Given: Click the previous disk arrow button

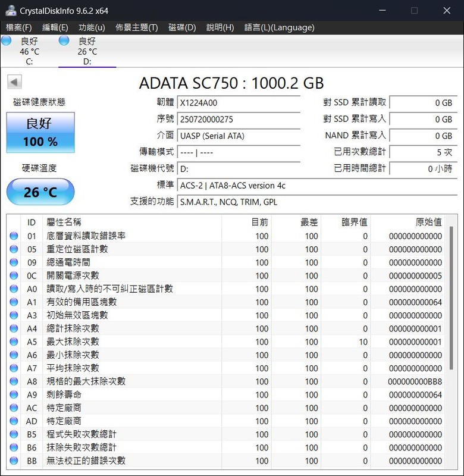Looking at the screenshot, I should (14, 82).
